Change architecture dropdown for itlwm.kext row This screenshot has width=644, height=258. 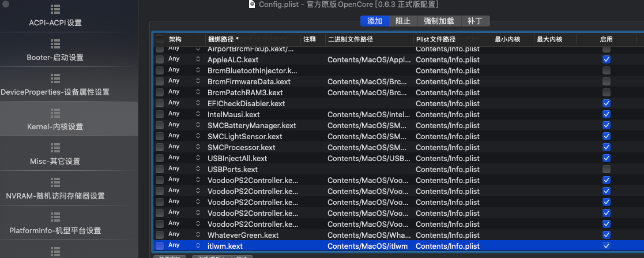click(198, 246)
